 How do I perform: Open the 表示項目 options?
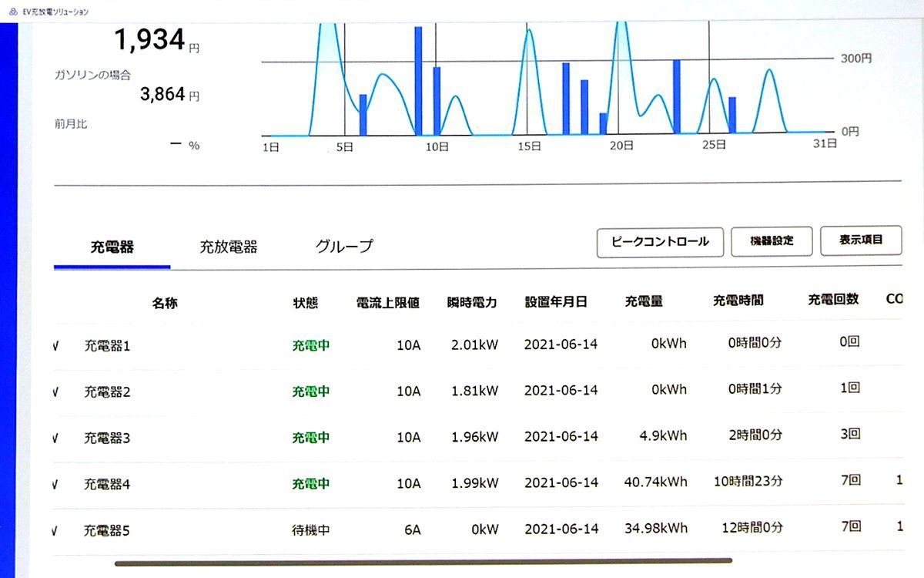[861, 240]
